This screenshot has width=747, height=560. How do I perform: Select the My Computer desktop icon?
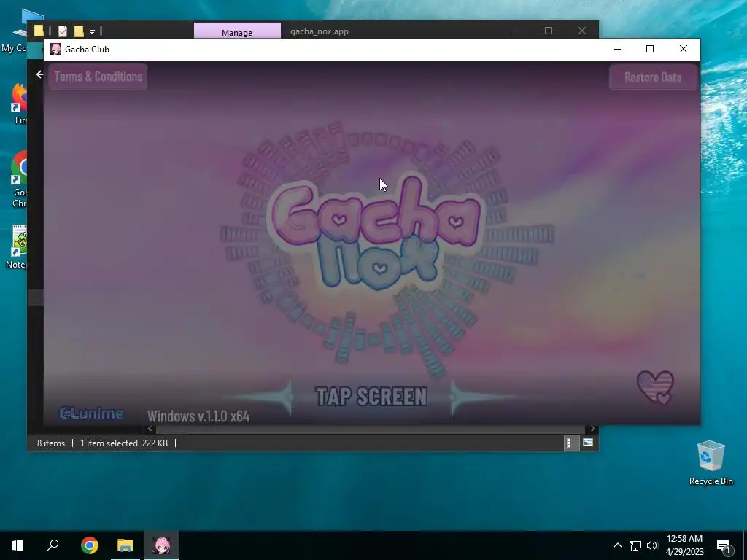pyautogui.click(x=15, y=31)
